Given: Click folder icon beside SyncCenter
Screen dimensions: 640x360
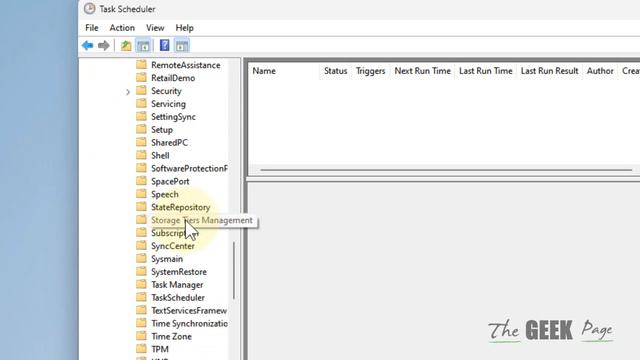Looking at the screenshot, I should [141, 246].
